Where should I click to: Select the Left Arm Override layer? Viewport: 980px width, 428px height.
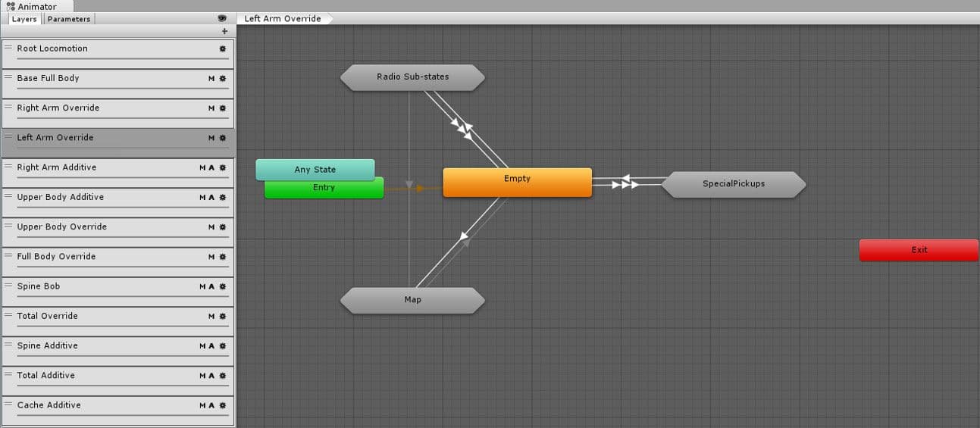117,142
